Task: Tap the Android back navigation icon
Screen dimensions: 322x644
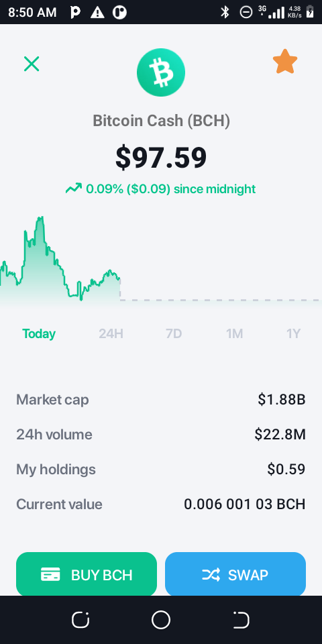Action: click(x=241, y=620)
